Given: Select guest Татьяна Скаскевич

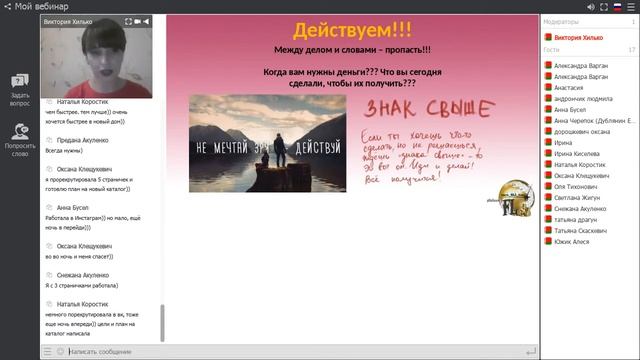Looking at the screenshot, I should tap(580, 231).
